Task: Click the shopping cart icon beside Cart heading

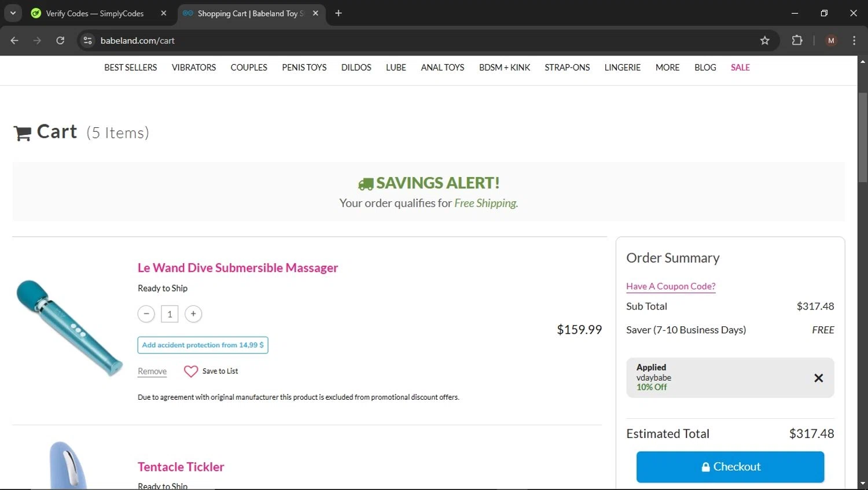Action: [x=22, y=134]
